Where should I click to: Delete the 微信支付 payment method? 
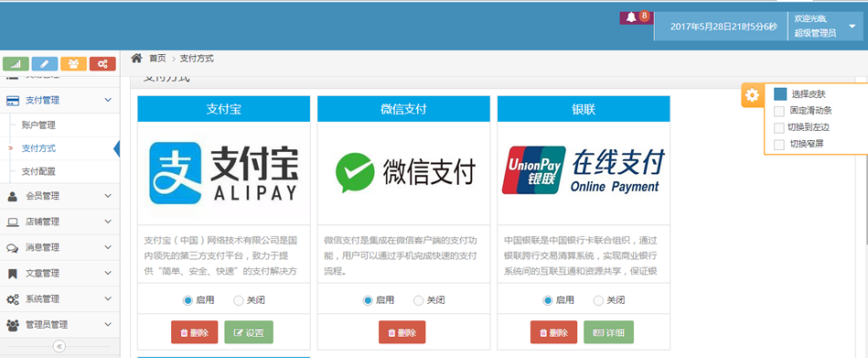(x=402, y=332)
